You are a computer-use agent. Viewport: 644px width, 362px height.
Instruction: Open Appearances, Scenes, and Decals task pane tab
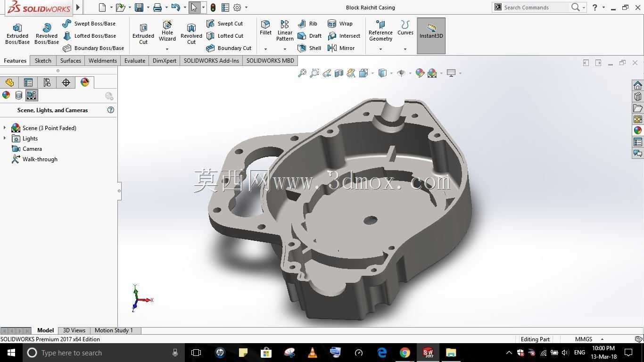point(638,131)
